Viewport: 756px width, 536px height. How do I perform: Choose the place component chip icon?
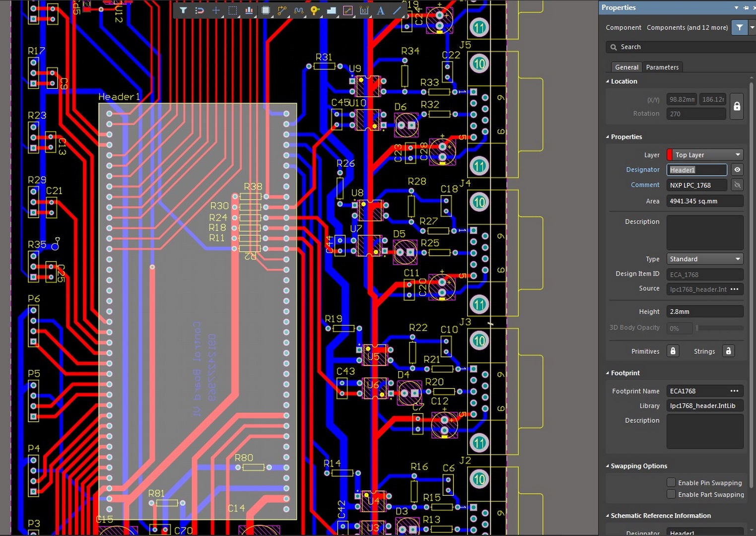click(266, 10)
